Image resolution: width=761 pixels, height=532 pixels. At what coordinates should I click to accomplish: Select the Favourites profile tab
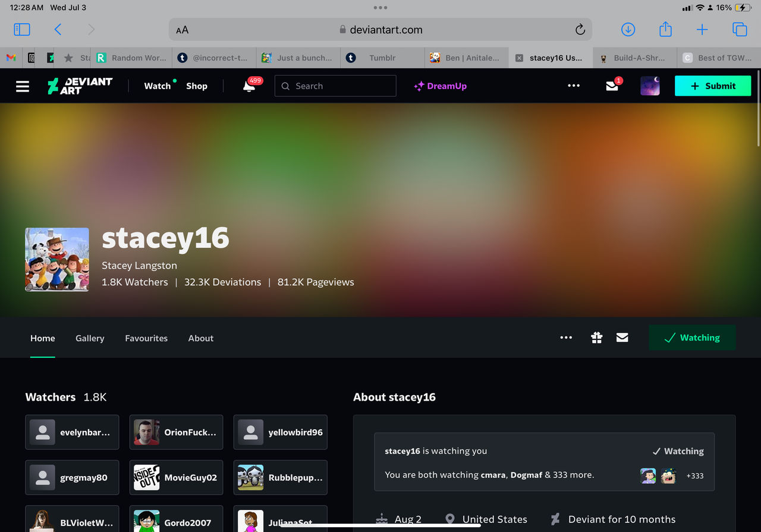(146, 338)
